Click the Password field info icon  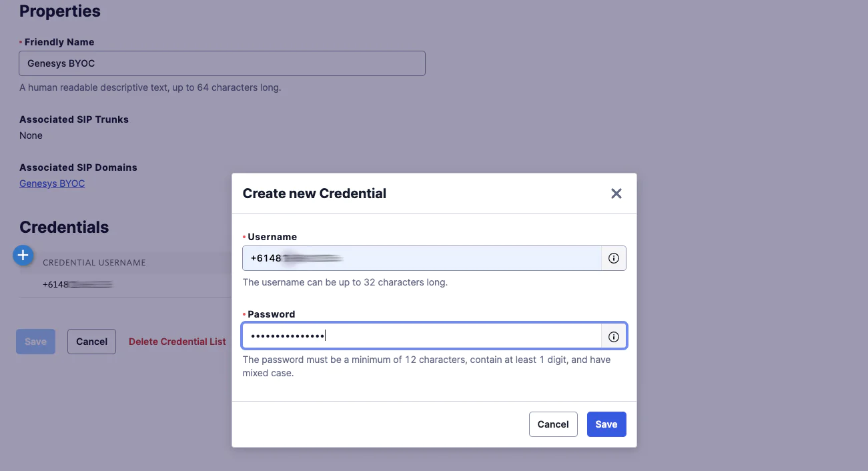pos(614,337)
